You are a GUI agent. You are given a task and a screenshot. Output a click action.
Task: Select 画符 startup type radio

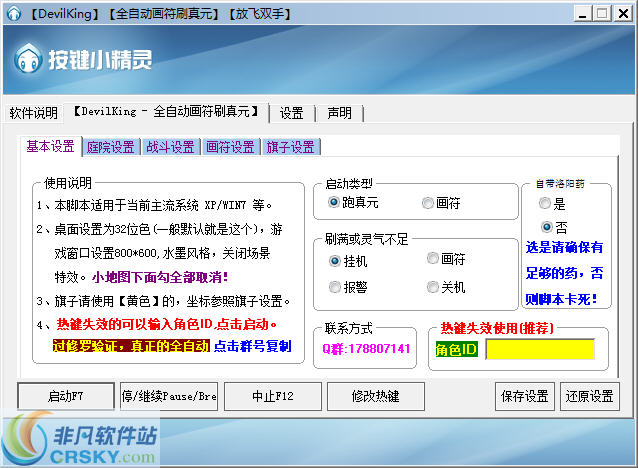coord(441,203)
